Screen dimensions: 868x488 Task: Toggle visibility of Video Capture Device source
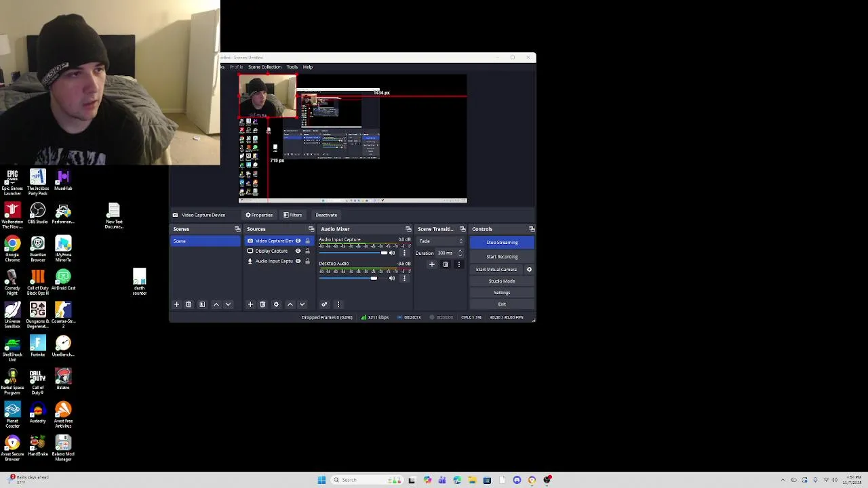[x=298, y=241]
